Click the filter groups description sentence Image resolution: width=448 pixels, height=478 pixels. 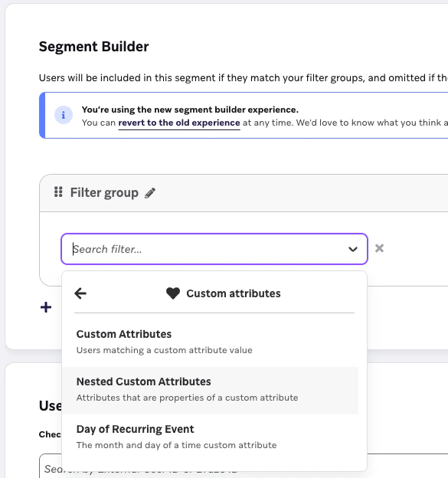(244, 78)
